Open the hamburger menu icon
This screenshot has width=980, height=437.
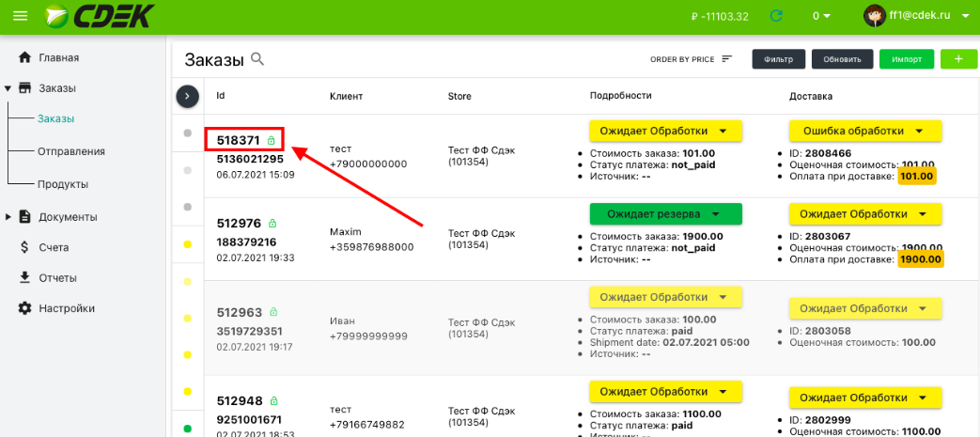[21, 16]
